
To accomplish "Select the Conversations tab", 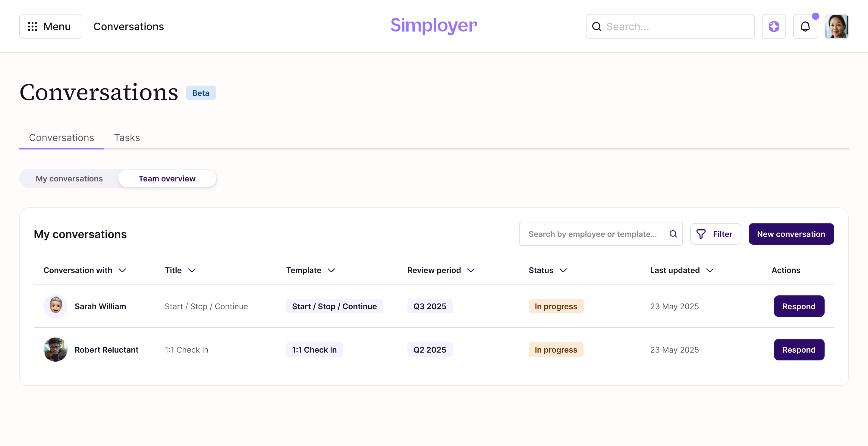I will [61, 137].
